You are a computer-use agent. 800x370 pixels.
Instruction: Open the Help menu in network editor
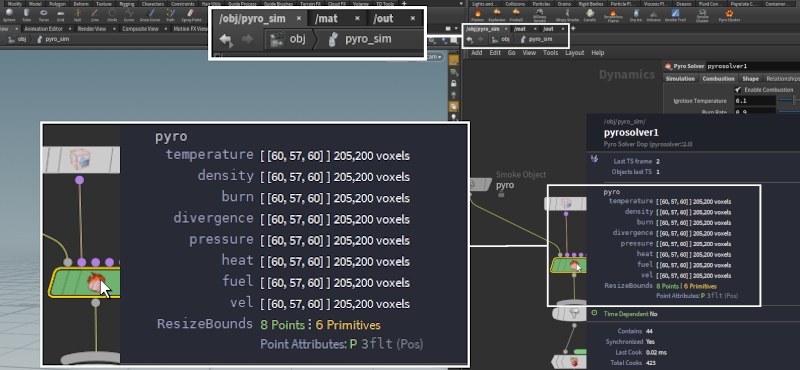597,53
